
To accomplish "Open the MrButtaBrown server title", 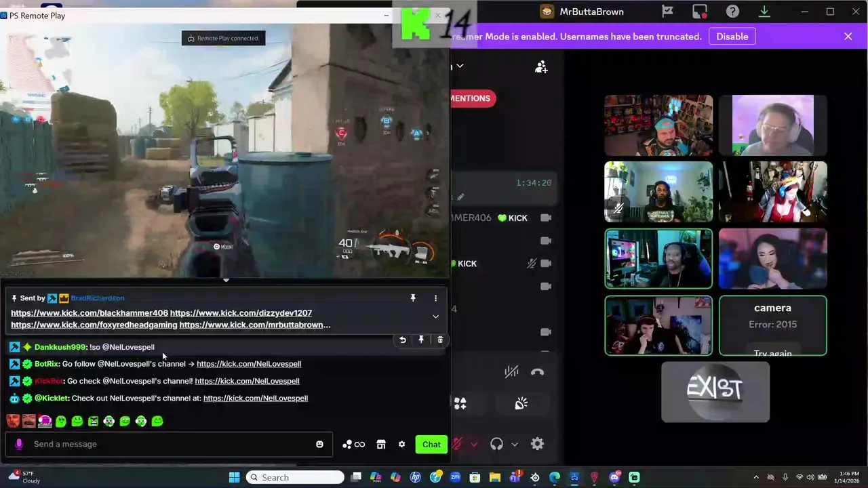I will click(591, 12).
